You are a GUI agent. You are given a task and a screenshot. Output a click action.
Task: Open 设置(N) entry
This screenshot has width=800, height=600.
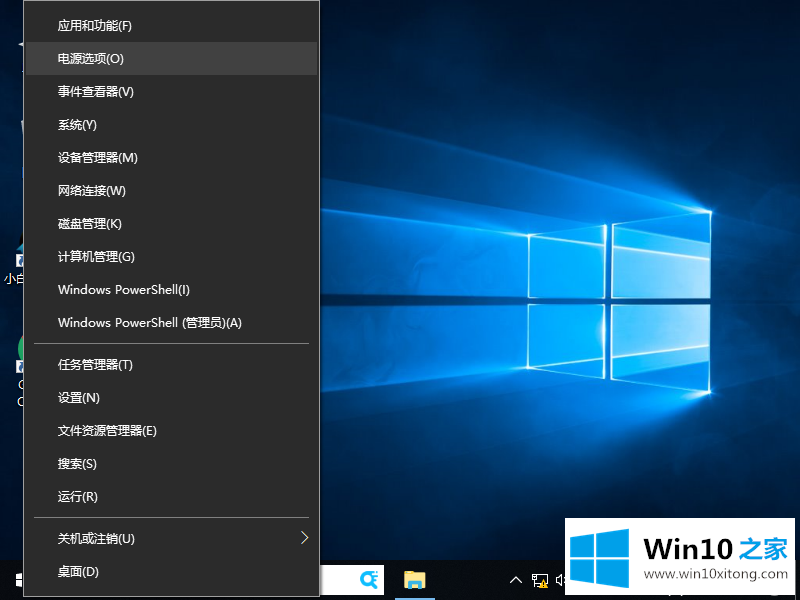171,398
